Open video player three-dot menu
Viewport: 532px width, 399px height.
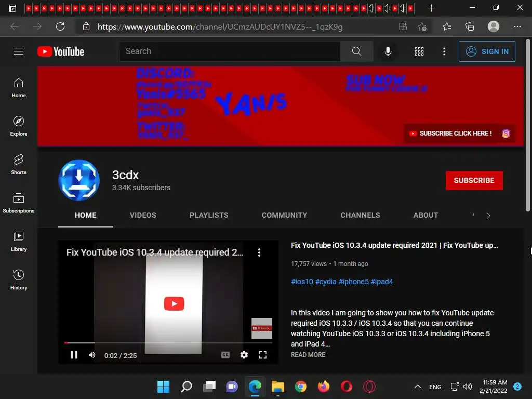tap(259, 252)
